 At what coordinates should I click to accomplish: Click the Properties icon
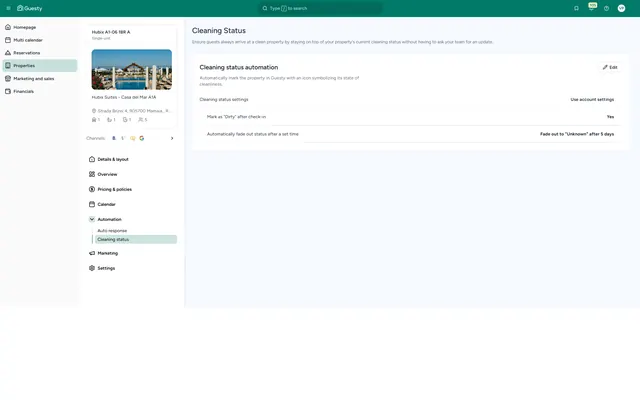8,65
